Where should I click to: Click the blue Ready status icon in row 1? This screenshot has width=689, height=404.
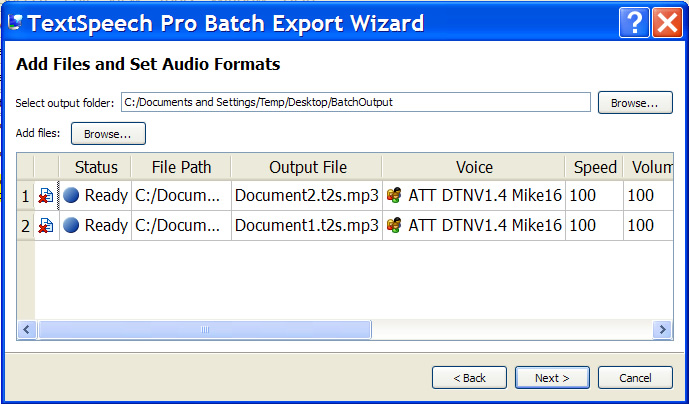pyautogui.click(x=71, y=196)
